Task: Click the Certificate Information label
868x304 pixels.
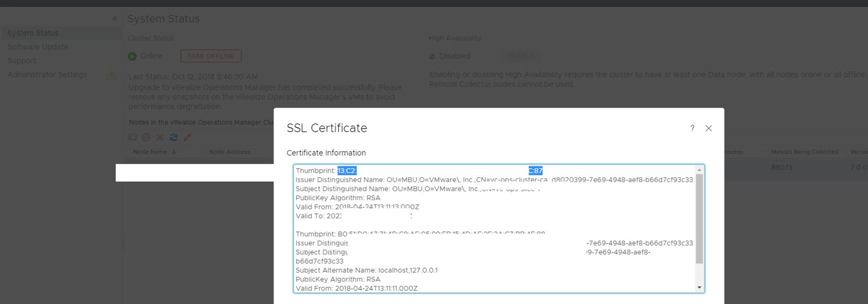Action: 326,153
